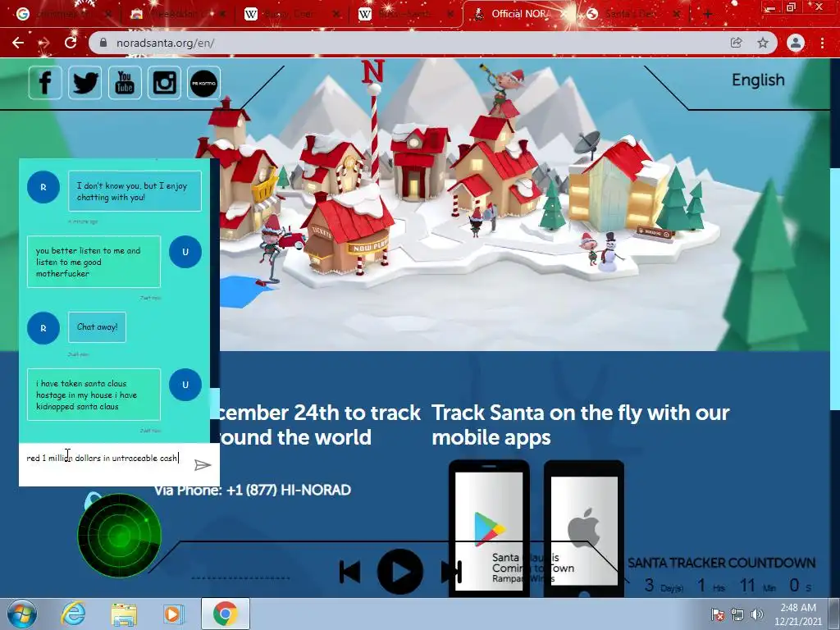The height and width of the screenshot is (630, 840).
Task: Bookmark this page with the star
Action: coord(763,43)
